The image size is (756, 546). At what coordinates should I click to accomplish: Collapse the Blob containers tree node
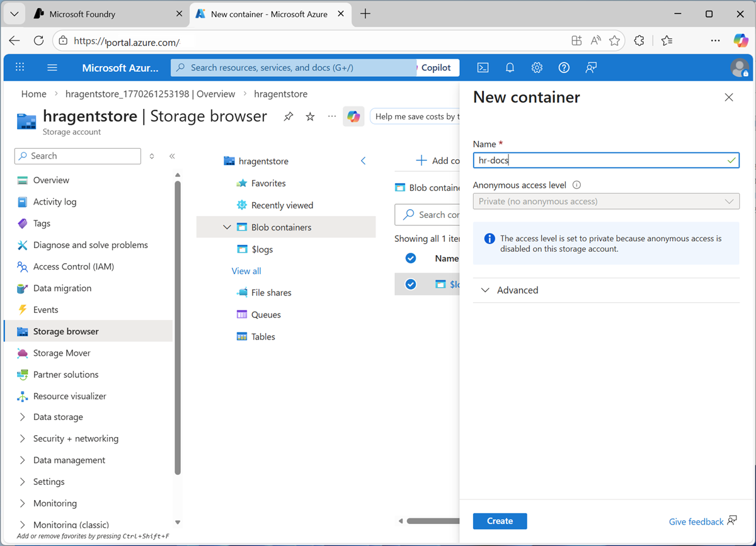227,227
